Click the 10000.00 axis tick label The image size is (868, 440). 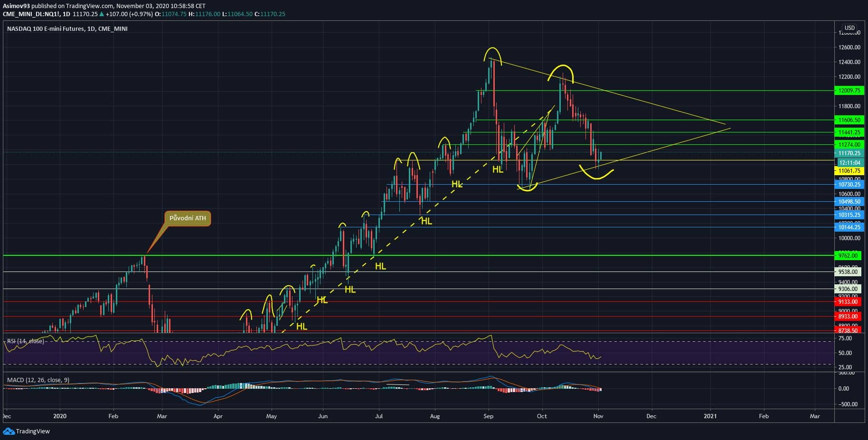(x=849, y=238)
